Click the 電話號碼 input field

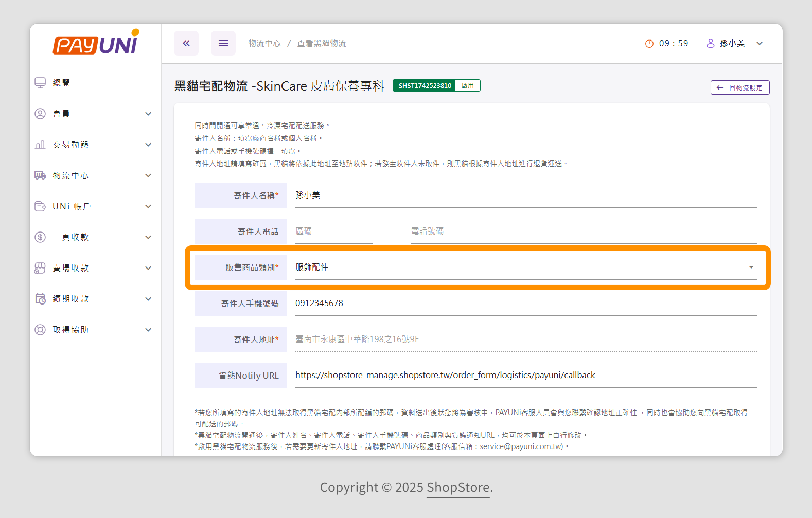pos(584,231)
